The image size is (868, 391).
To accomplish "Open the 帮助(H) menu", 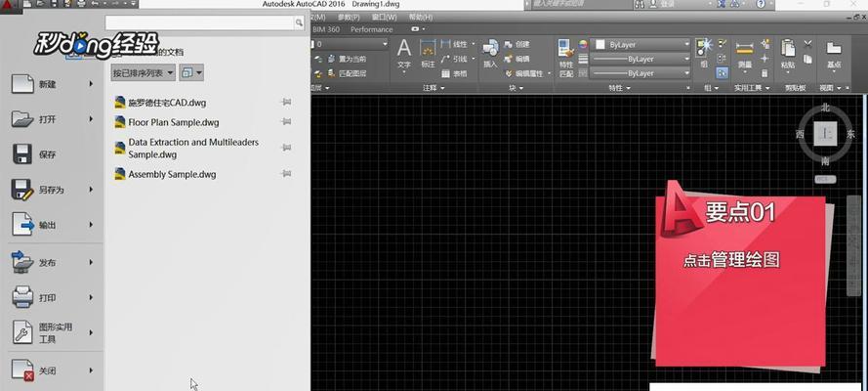I will [421, 18].
